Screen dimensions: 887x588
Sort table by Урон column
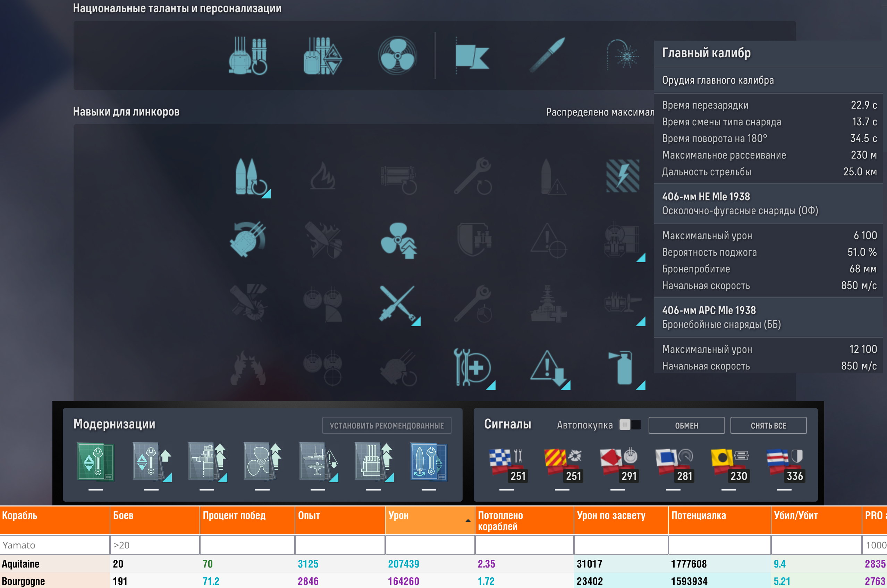tap(429, 519)
